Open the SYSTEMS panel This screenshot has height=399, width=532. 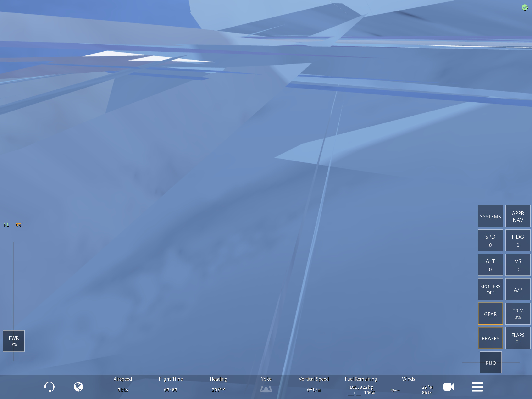tap(490, 216)
